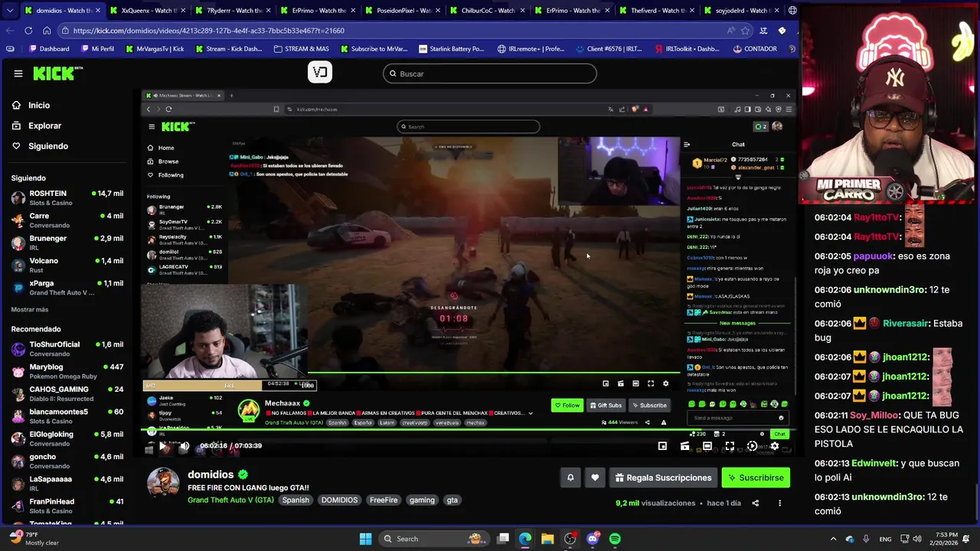
Task: Open Explorar in the sidebar
Action: point(44,126)
